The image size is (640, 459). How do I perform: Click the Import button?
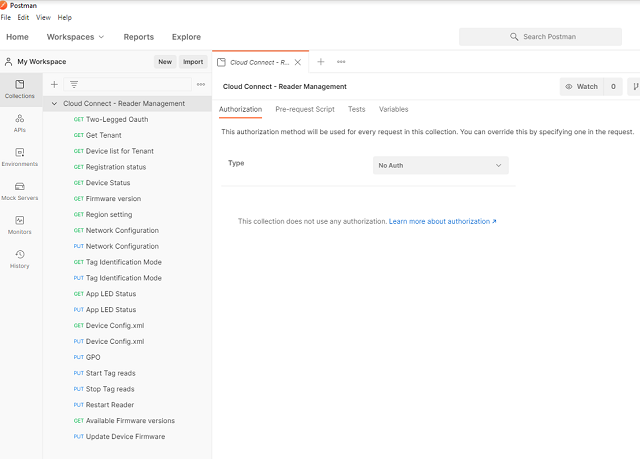[193, 62]
